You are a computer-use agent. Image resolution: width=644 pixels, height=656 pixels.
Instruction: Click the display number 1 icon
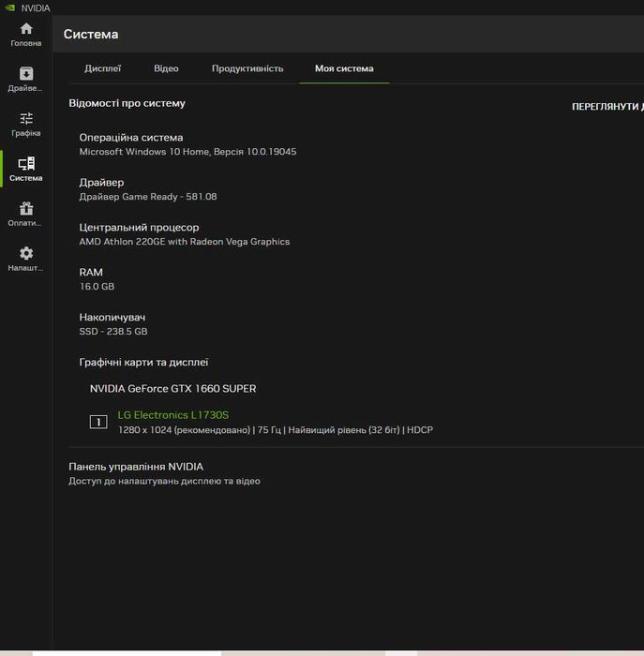[98, 422]
